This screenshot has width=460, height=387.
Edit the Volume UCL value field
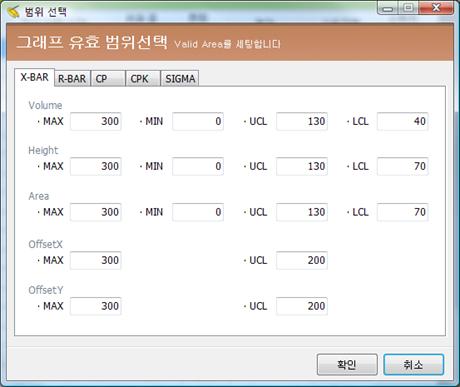[302, 121]
